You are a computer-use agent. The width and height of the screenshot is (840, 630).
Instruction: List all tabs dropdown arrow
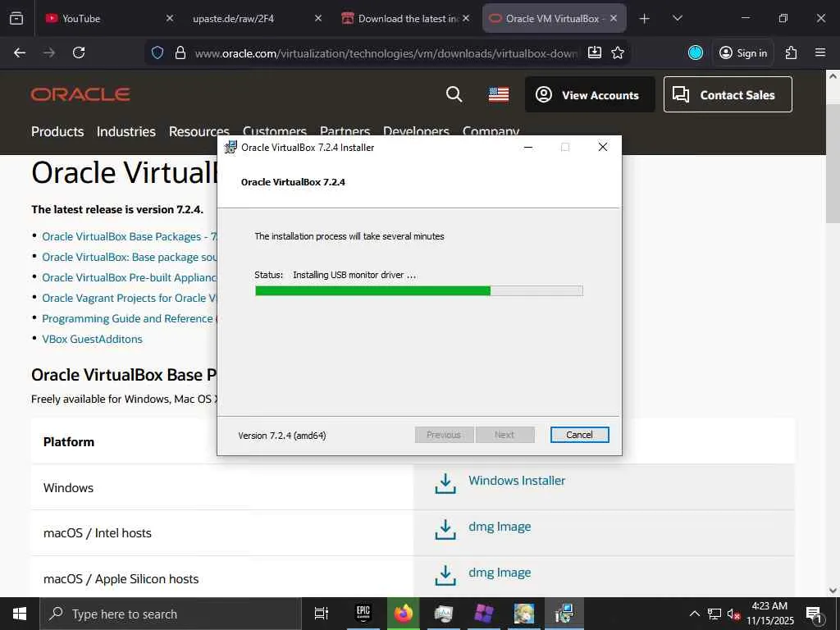pos(677,18)
